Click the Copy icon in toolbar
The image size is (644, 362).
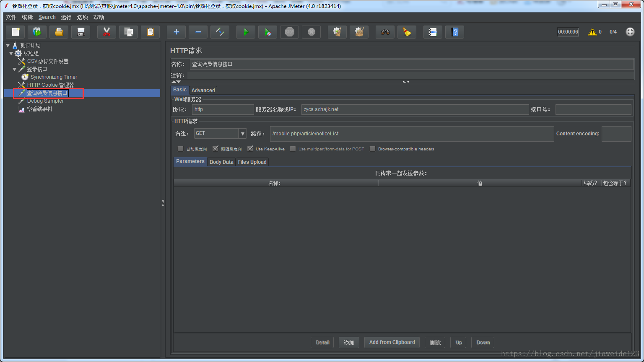129,32
